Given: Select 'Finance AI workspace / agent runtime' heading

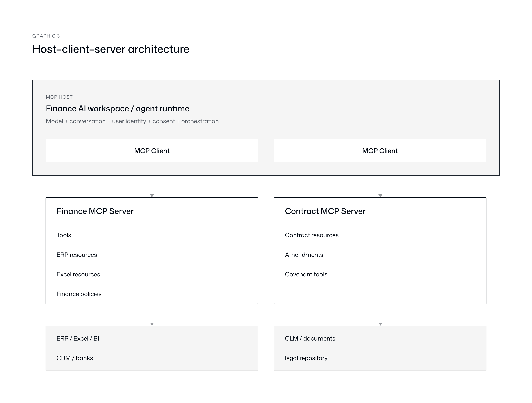Looking at the screenshot, I should coord(118,109).
